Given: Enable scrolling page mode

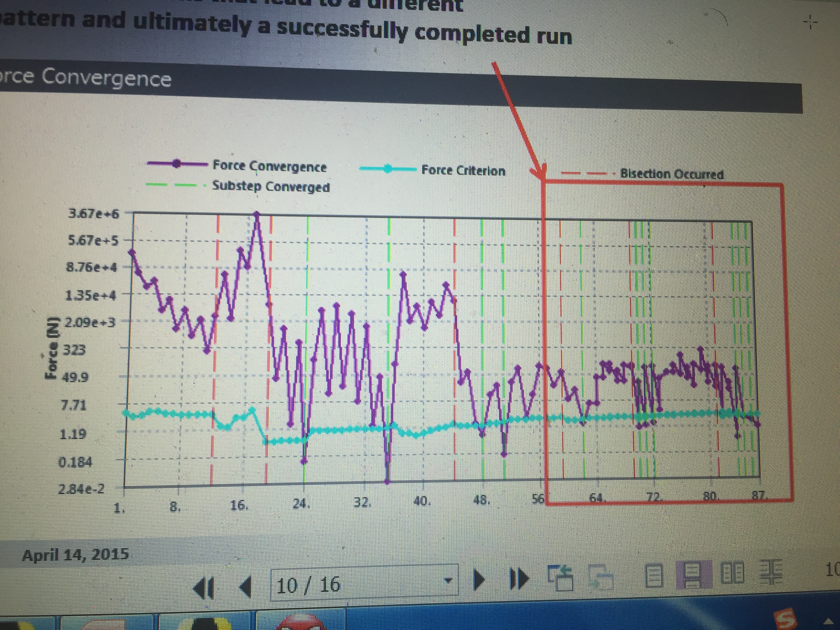Looking at the screenshot, I should (x=694, y=575).
